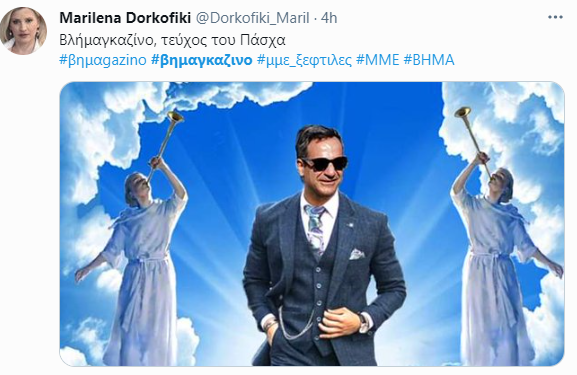Click the Marilena Dorkofiki display name
This screenshot has height=375, width=577.
(125, 18)
